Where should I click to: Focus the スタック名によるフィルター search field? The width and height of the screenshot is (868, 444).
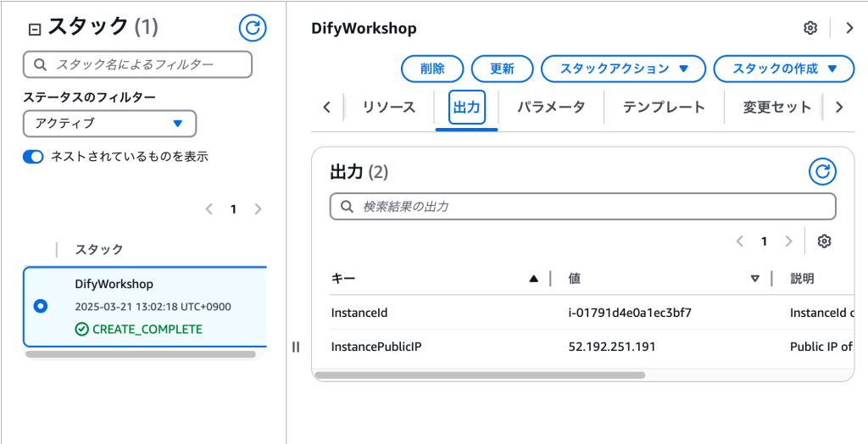(137, 64)
